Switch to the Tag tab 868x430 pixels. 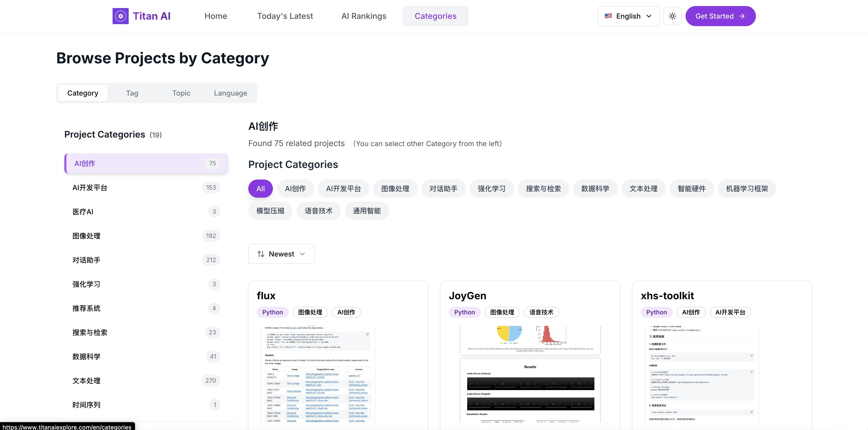tap(132, 93)
